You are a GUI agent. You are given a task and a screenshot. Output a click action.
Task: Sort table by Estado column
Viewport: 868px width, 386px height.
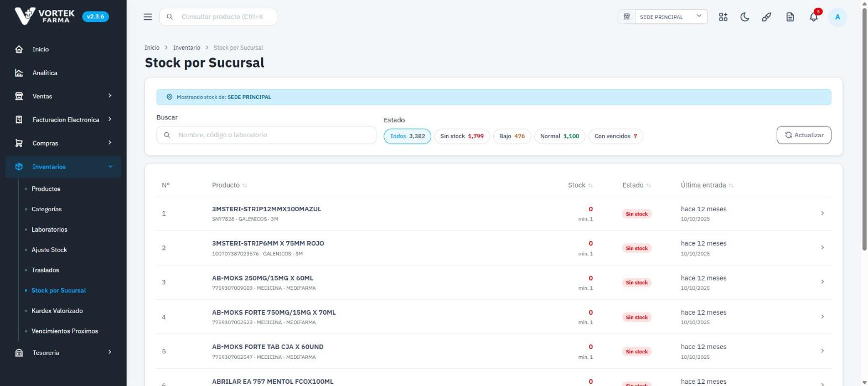tap(637, 185)
